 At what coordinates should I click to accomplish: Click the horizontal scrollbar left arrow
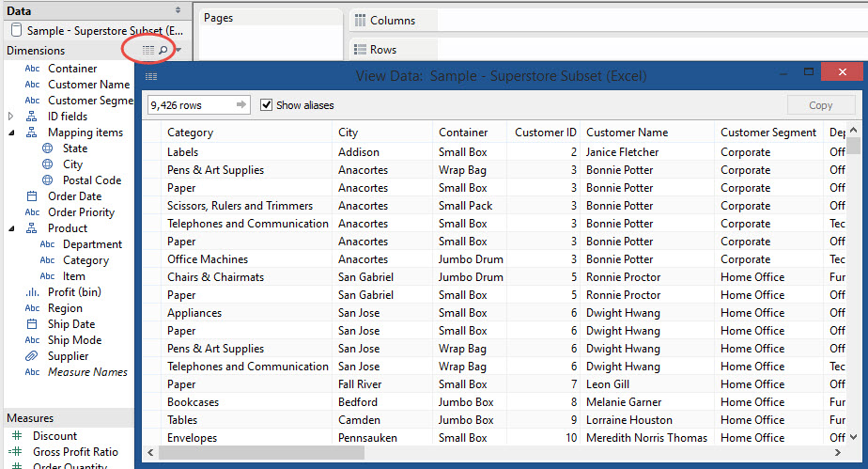pos(150,452)
